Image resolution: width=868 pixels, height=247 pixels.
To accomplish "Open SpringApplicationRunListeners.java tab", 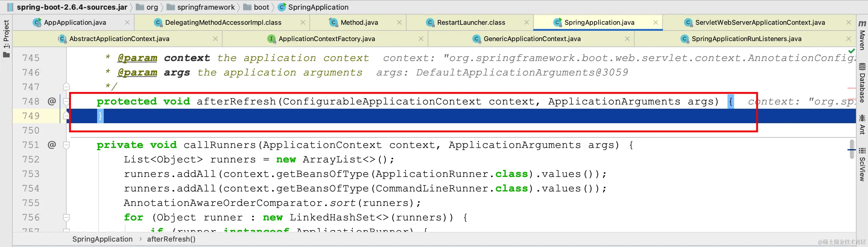I will pyautogui.click(x=746, y=39).
